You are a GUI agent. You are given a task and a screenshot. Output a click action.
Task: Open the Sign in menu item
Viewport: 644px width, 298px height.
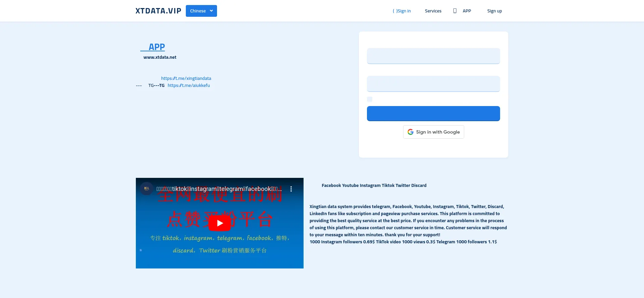click(401, 11)
